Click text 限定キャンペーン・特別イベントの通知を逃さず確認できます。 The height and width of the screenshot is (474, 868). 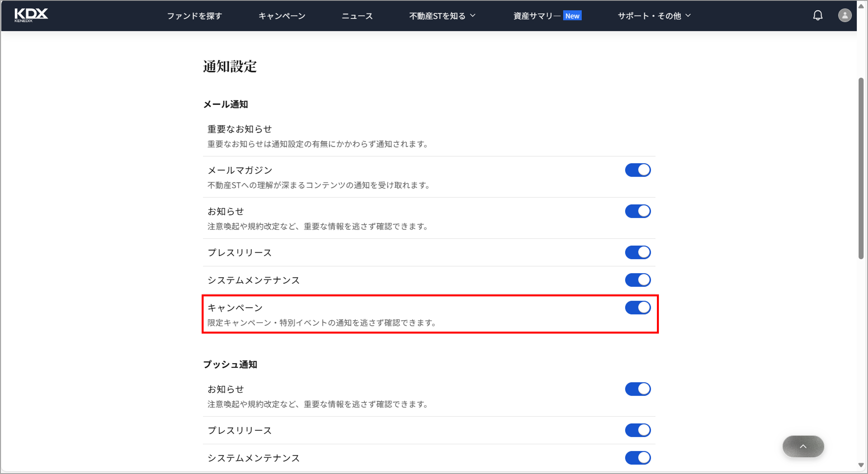323,323
